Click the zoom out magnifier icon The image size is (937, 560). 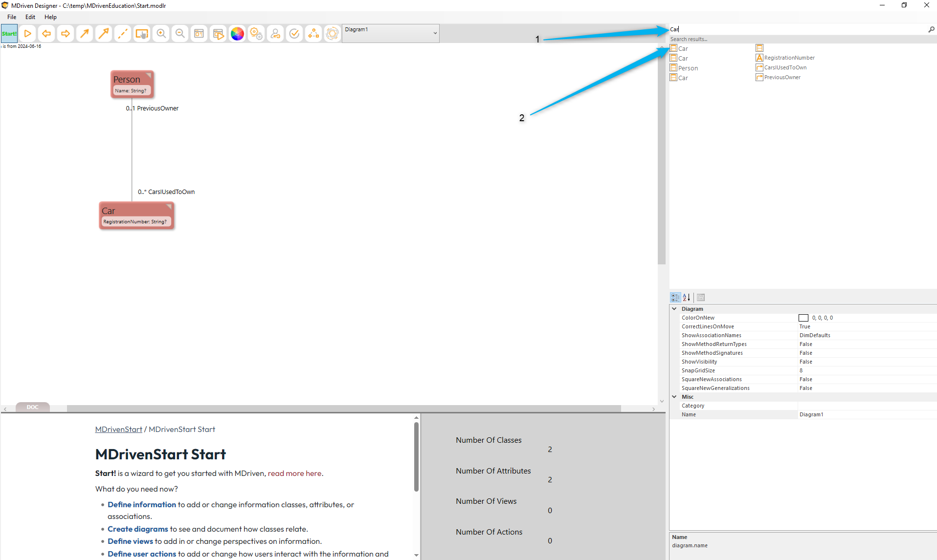coord(180,34)
